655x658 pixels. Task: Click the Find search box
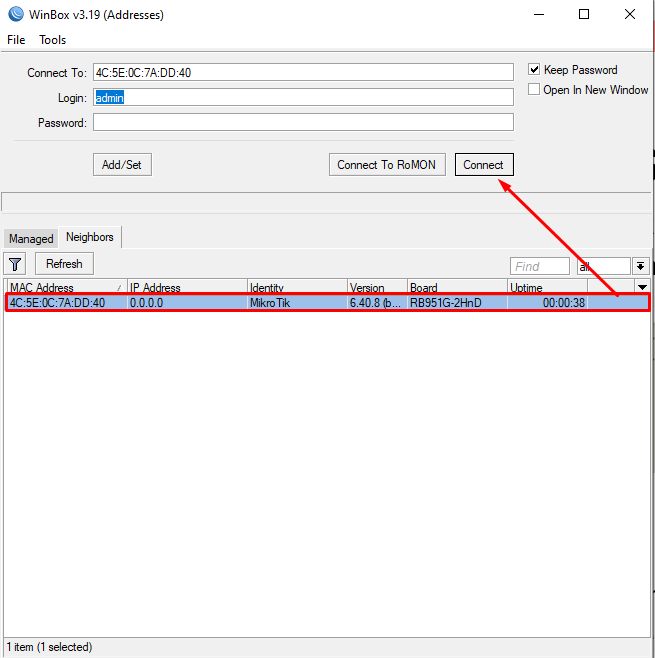540,266
